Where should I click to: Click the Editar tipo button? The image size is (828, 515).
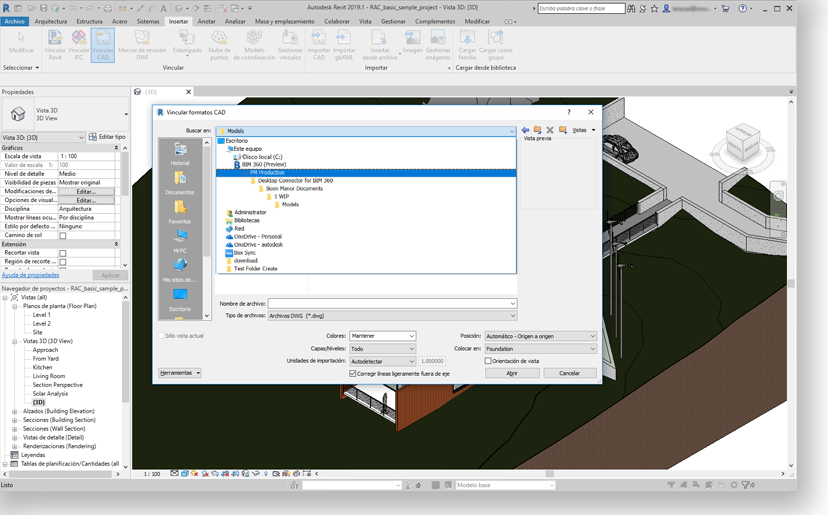(107, 137)
